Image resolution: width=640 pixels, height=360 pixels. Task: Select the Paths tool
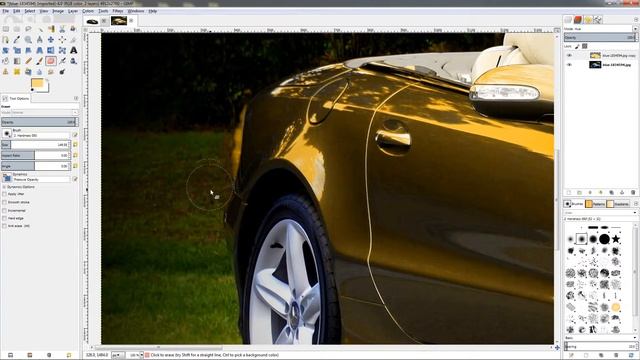point(6,40)
